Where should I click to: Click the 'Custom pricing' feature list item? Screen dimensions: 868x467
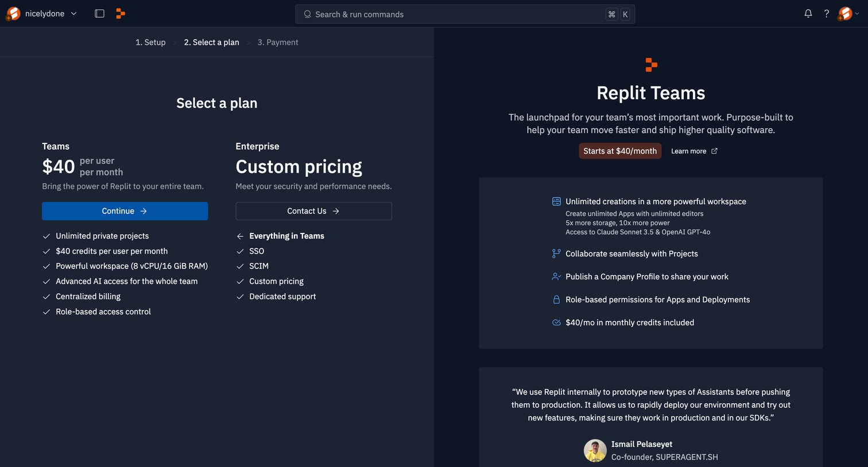pos(277,281)
